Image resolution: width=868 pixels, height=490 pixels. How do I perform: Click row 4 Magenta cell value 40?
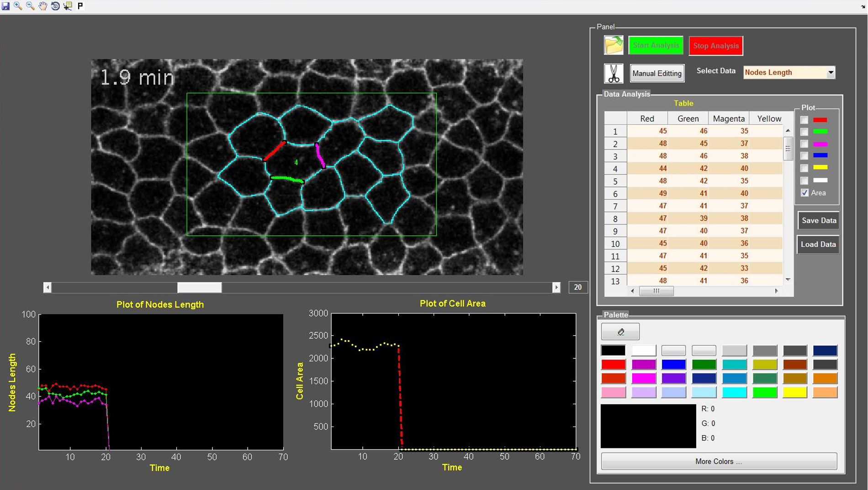(729, 169)
